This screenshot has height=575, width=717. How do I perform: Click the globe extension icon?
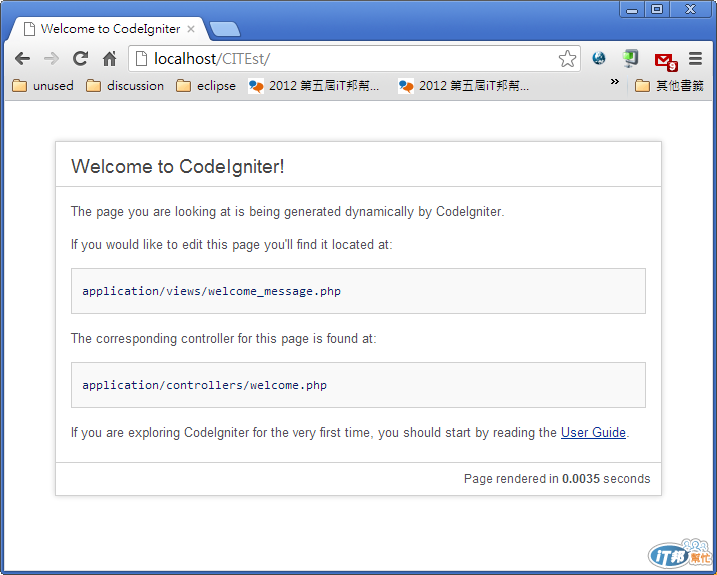pyautogui.click(x=599, y=59)
